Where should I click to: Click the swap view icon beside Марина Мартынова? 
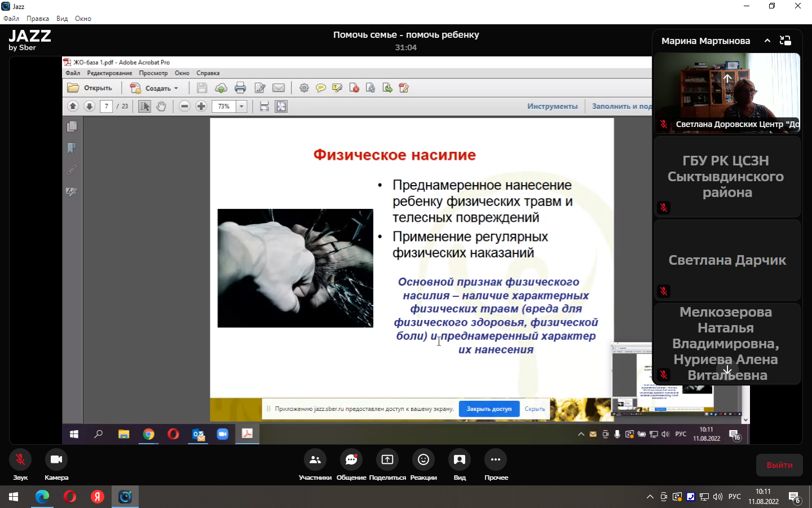[x=785, y=41]
